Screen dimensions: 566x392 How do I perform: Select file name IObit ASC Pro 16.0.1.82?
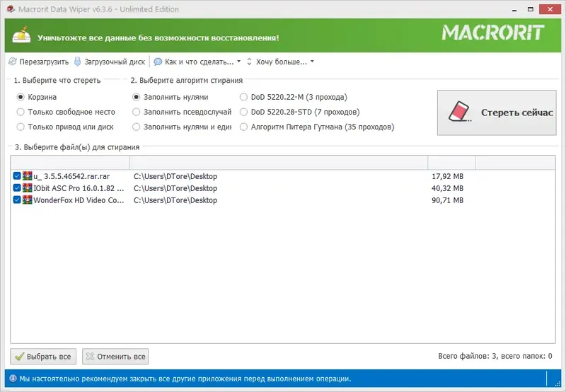point(79,188)
